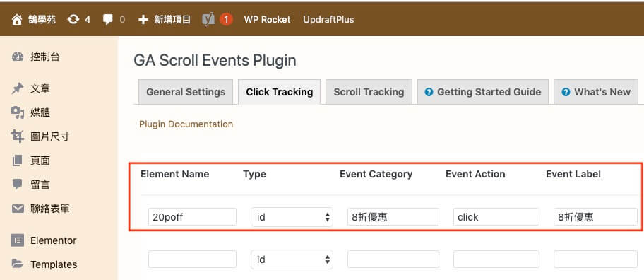This screenshot has width=644, height=280.
Task: Click the Event Category field in 20poff row
Action: pyautogui.click(x=393, y=217)
